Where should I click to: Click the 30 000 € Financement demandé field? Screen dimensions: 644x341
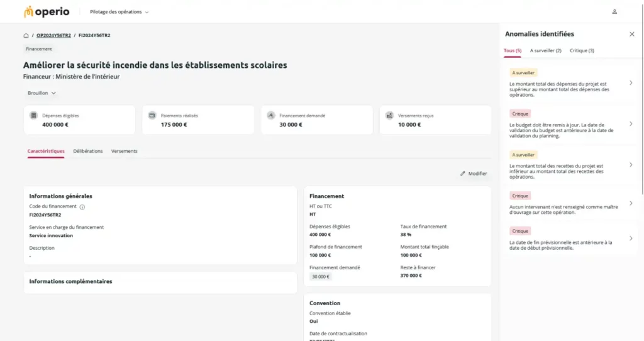click(320, 276)
